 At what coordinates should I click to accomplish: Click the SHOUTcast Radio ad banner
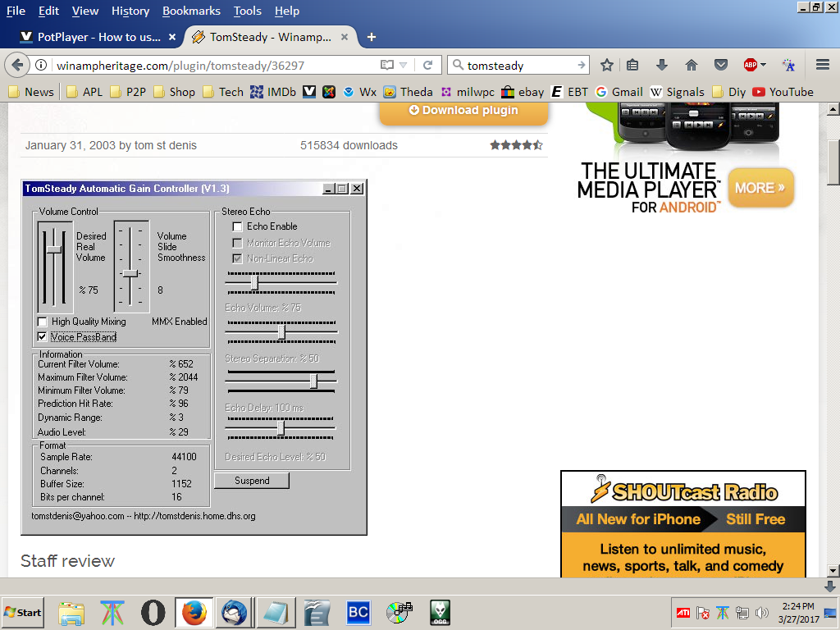point(683,525)
